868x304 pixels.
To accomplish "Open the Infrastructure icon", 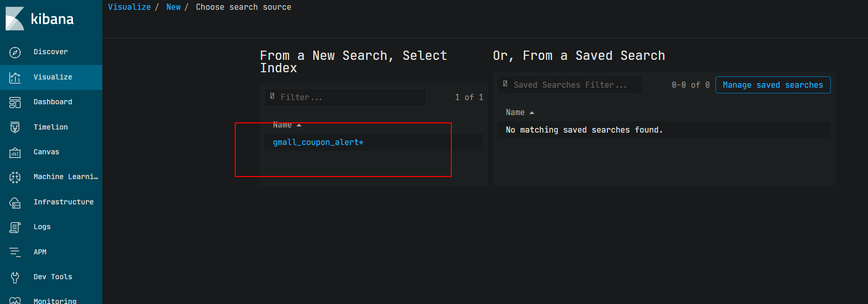I will 15,202.
